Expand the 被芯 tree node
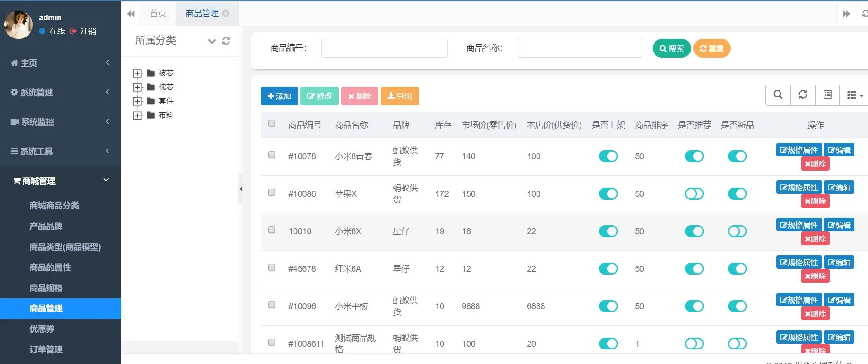This screenshot has height=364, width=868. tap(137, 73)
